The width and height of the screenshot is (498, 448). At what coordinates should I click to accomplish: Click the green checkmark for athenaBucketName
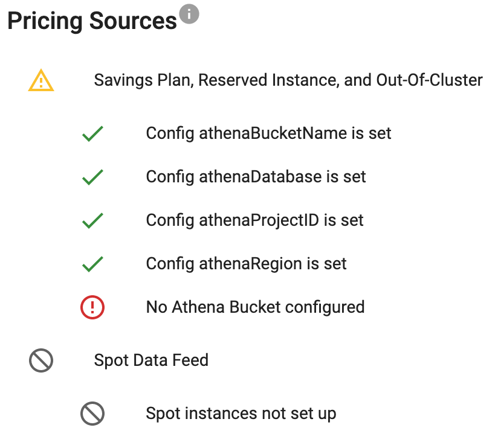pyautogui.click(x=92, y=133)
